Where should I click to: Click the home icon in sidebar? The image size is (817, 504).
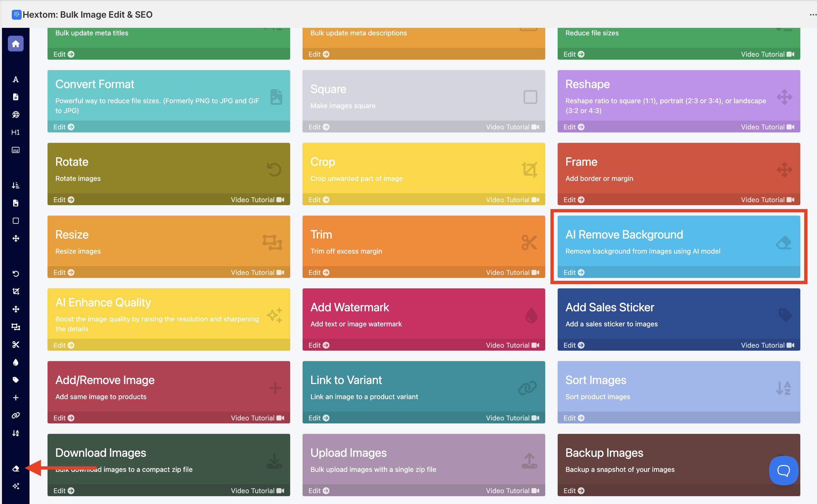16,44
